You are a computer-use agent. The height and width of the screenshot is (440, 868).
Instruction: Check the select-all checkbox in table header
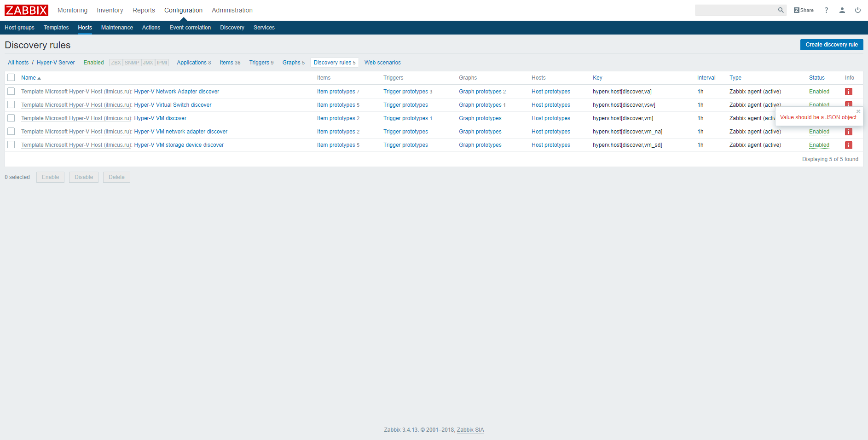(x=11, y=77)
